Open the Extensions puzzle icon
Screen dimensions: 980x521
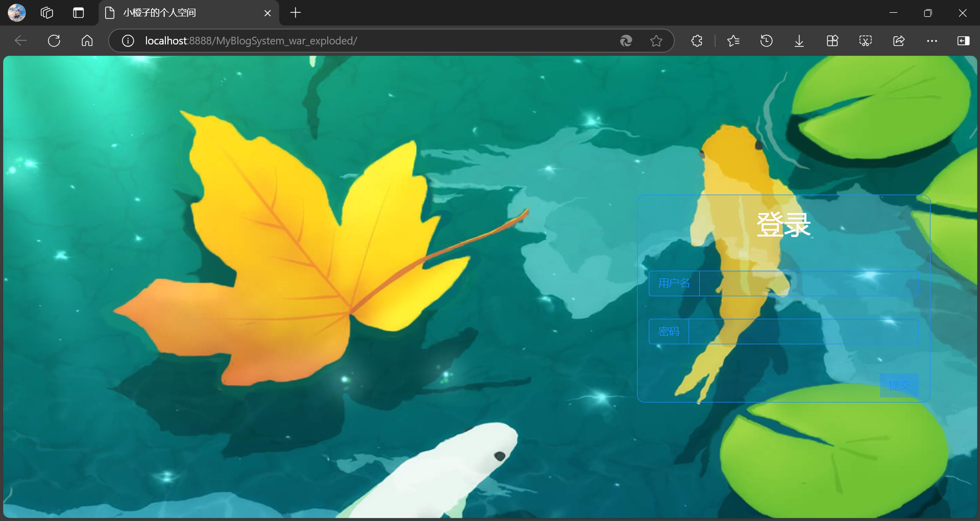[697, 41]
